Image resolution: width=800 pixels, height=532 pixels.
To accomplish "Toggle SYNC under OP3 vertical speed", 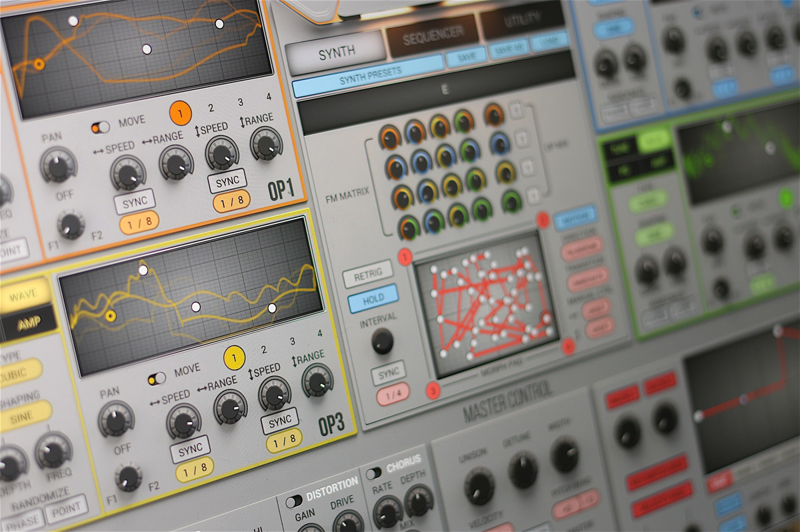I will (x=280, y=422).
